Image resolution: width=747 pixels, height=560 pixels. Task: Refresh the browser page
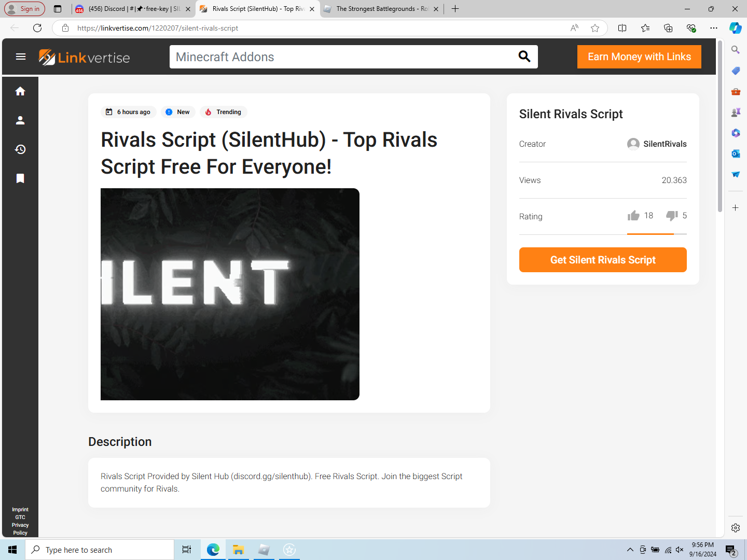click(37, 28)
